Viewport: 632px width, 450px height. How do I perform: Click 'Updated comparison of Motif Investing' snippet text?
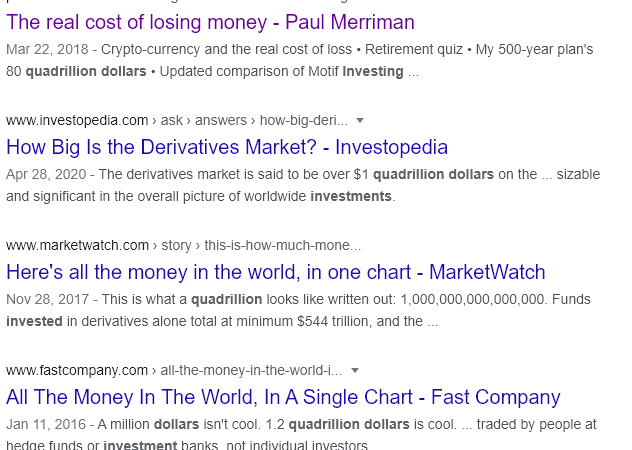click(x=281, y=71)
